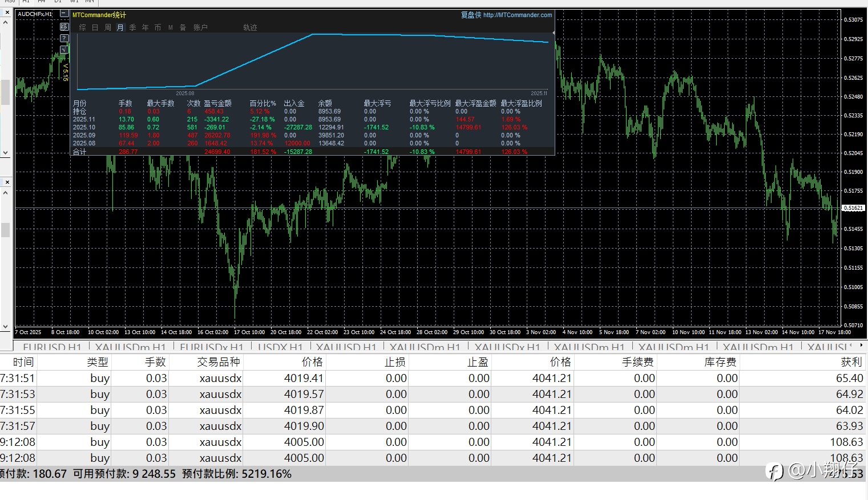Switch to the EURUSD,H1 chart tab
This screenshot has width=868, height=500.
[x=52, y=347]
